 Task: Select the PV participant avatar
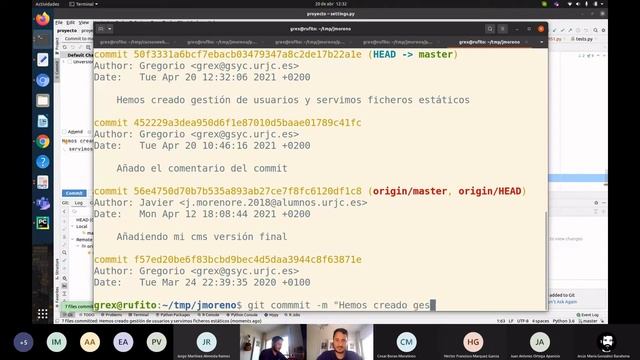(156, 342)
